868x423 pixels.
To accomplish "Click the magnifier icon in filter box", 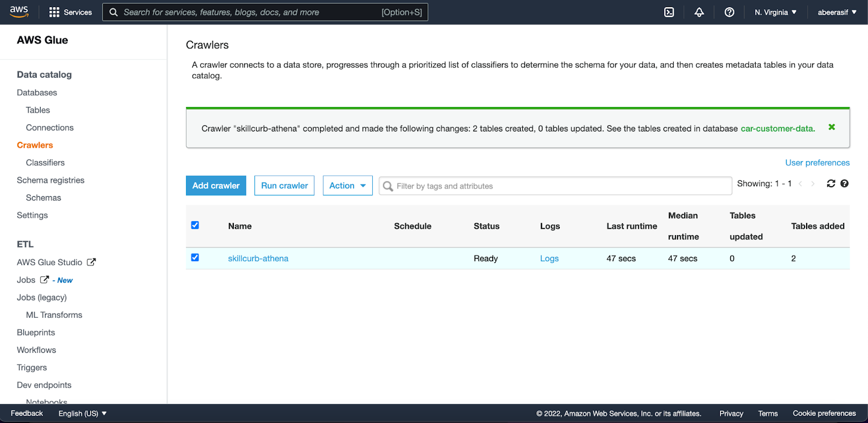I will pos(388,186).
